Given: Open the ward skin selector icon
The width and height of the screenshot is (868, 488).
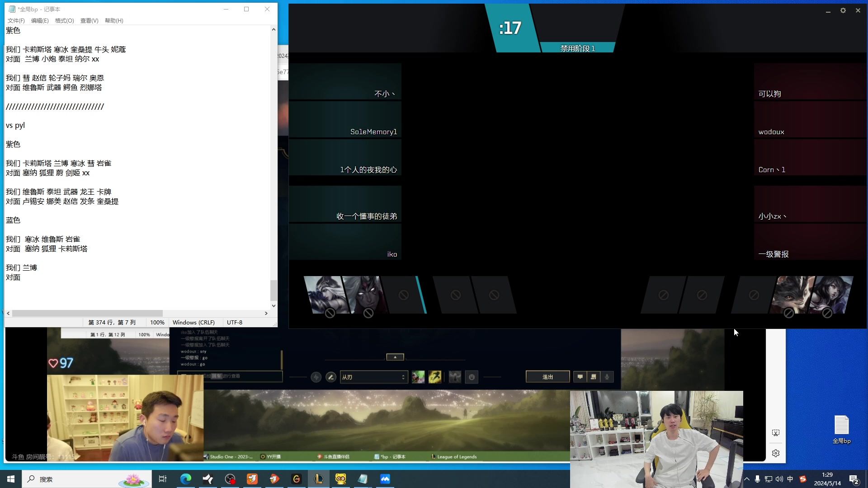Looking at the screenshot, I should pos(455,377).
